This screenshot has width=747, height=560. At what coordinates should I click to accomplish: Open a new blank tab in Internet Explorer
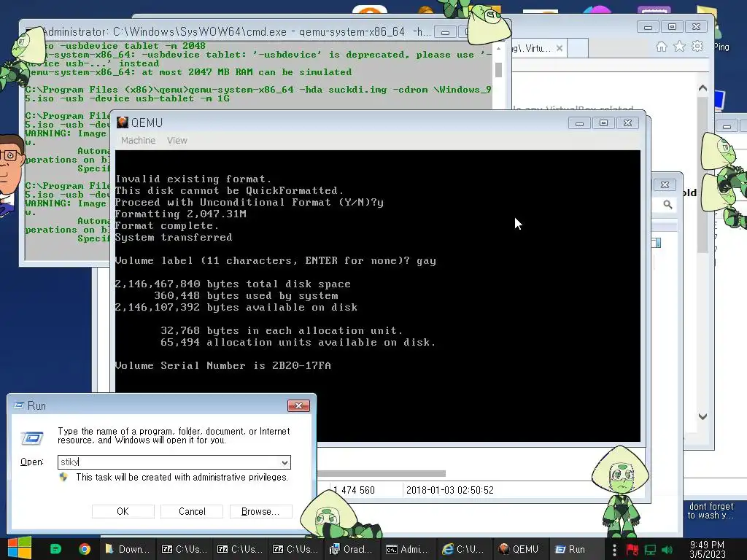578,48
